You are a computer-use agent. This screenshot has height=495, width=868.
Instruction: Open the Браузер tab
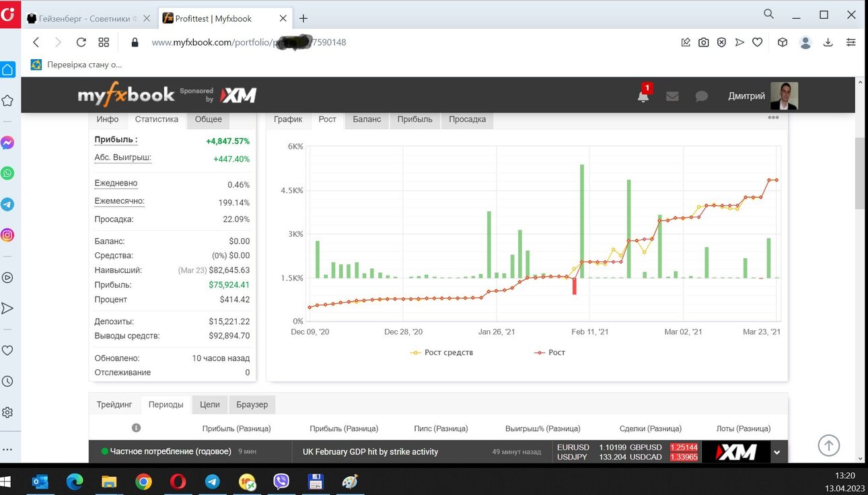click(252, 404)
